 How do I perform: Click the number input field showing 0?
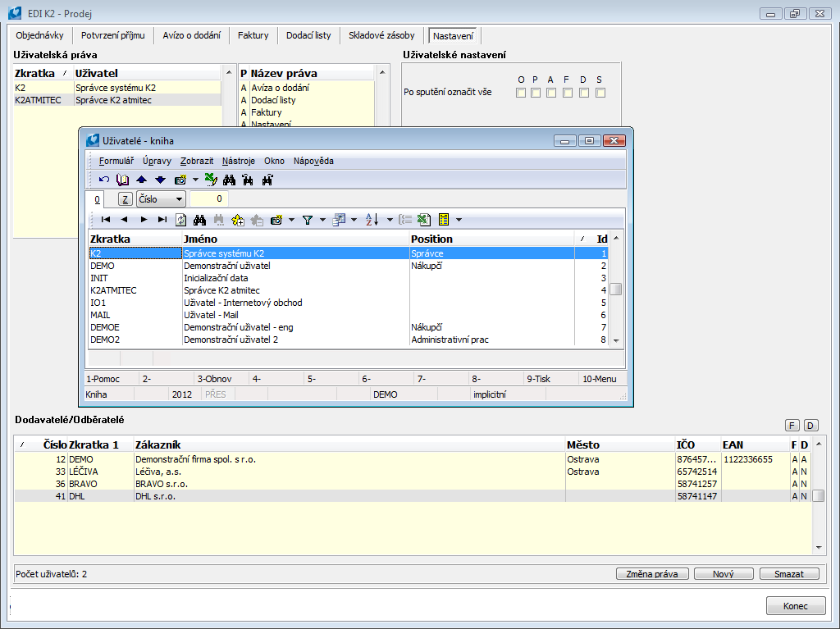click(x=209, y=198)
